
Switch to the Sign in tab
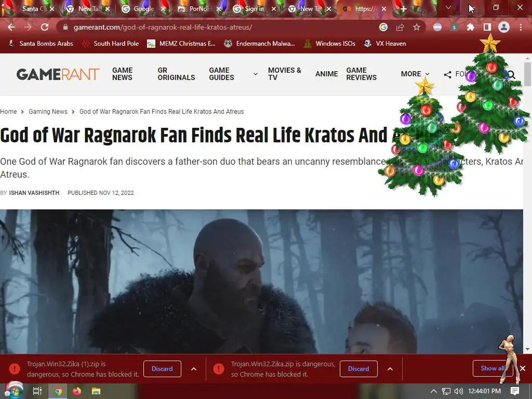click(x=254, y=9)
